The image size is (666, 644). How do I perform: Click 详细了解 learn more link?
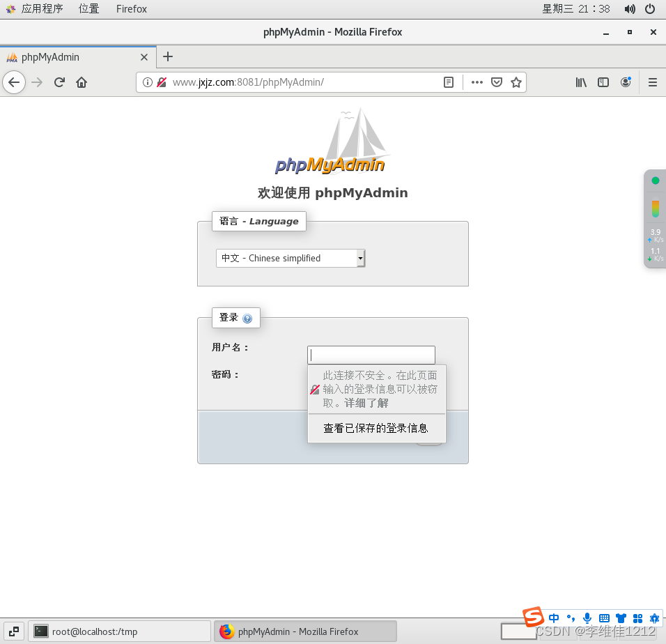pos(366,403)
